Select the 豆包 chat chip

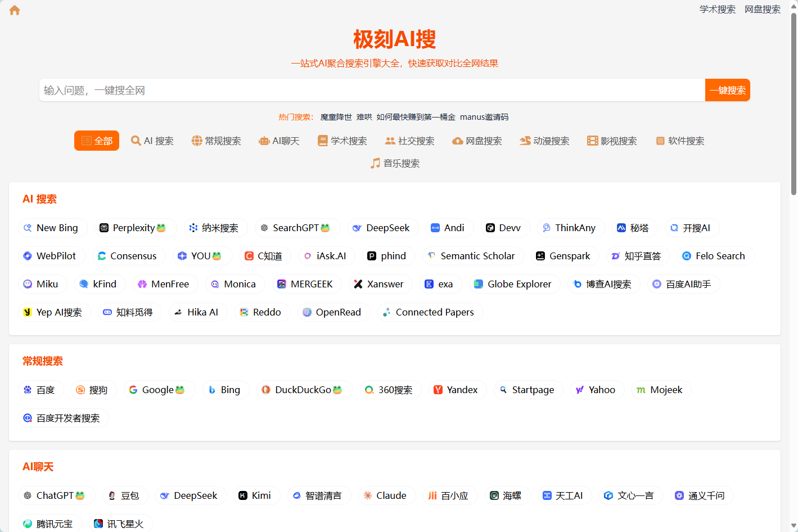tap(124, 495)
